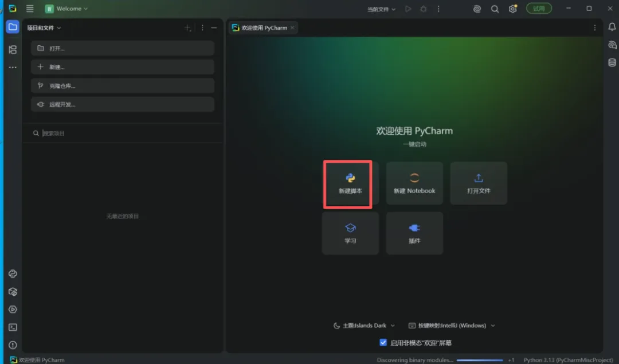Open the Problems tool window
Screen dimensions: 619x364
(13, 345)
